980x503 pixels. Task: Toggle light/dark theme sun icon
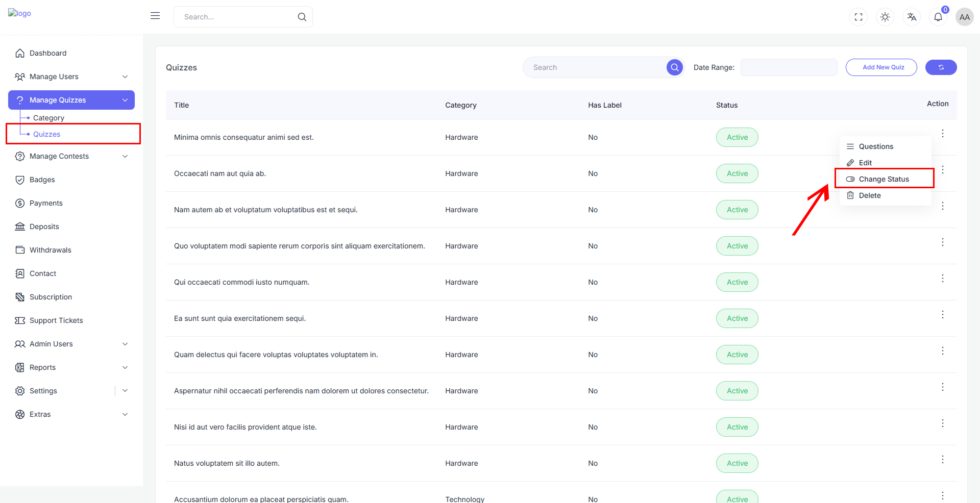tap(885, 17)
